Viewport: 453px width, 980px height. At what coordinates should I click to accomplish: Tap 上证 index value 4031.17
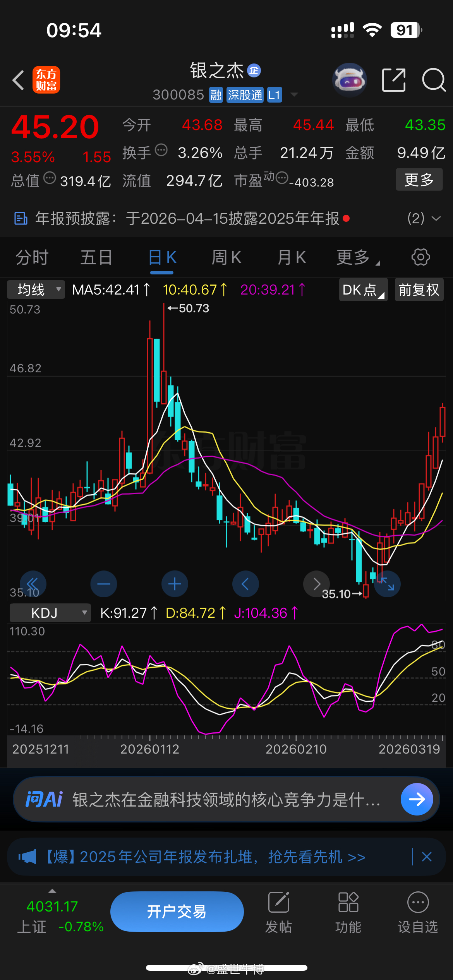(52, 906)
